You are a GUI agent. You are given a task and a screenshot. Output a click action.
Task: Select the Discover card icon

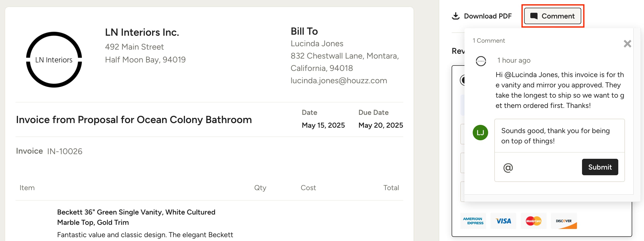(x=564, y=221)
